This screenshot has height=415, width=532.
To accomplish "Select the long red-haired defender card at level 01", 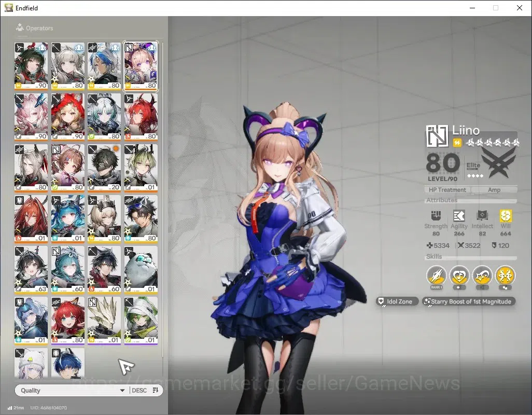I will point(31,218).
